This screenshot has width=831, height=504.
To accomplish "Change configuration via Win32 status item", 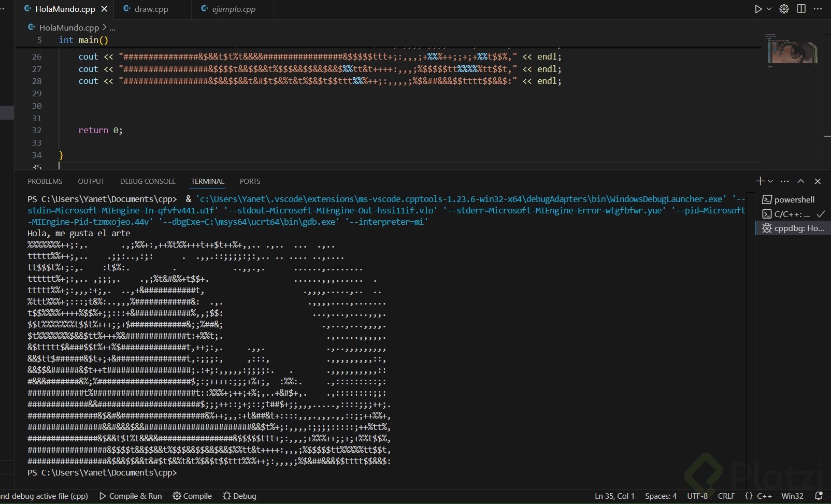I will 792,496.
